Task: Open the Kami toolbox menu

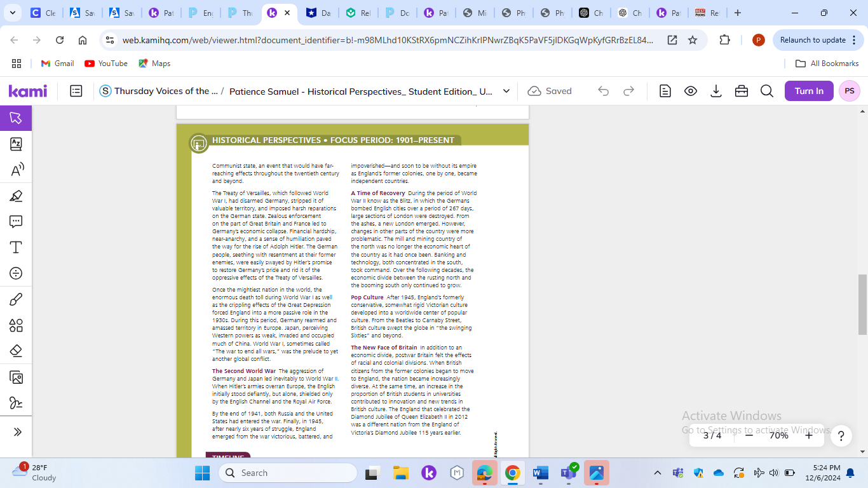Action: point(742,91)
